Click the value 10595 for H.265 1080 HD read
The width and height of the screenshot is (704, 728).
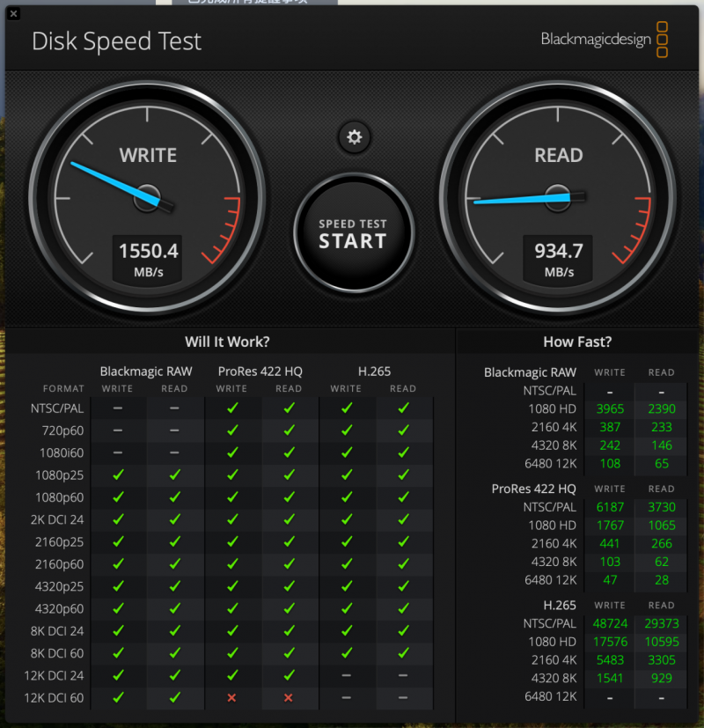click(661, 642)
